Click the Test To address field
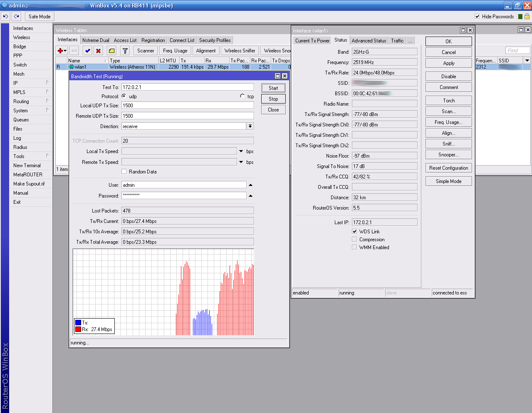 (x=187, y=87)
